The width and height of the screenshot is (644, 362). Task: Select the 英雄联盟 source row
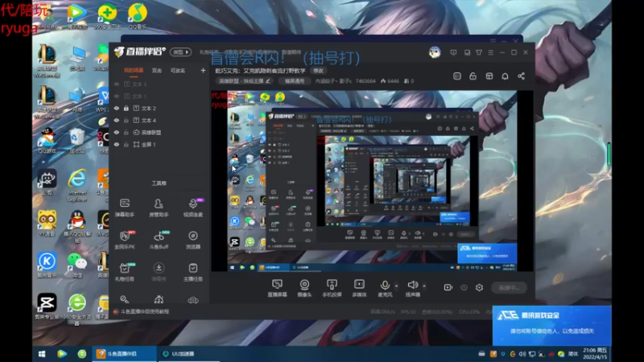point(159,133)
